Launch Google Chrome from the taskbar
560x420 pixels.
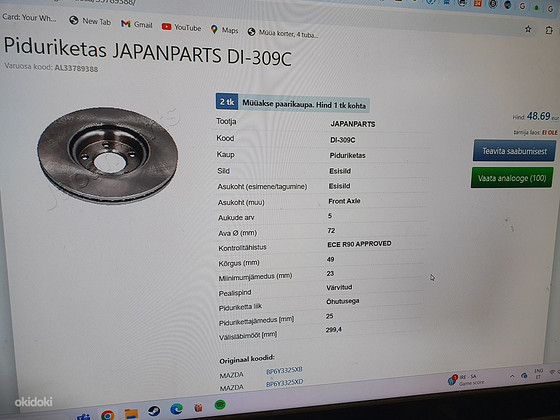click(108, 415)
